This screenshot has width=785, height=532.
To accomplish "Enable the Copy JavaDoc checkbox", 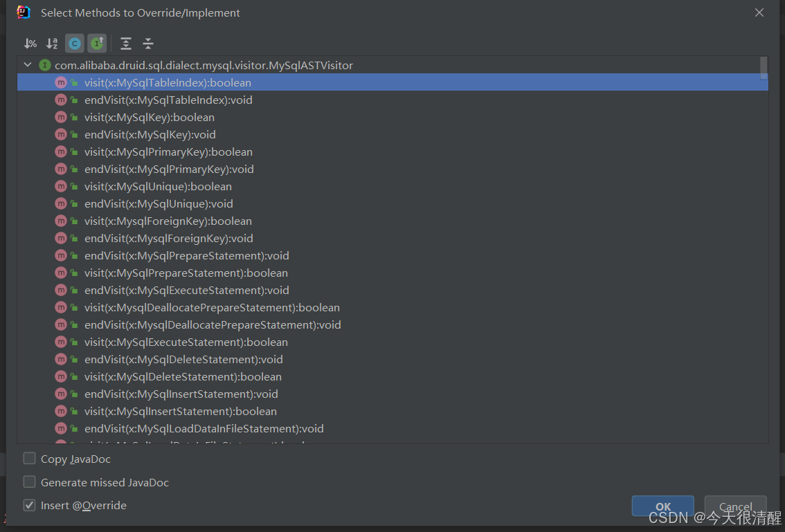I will [29, 458].
